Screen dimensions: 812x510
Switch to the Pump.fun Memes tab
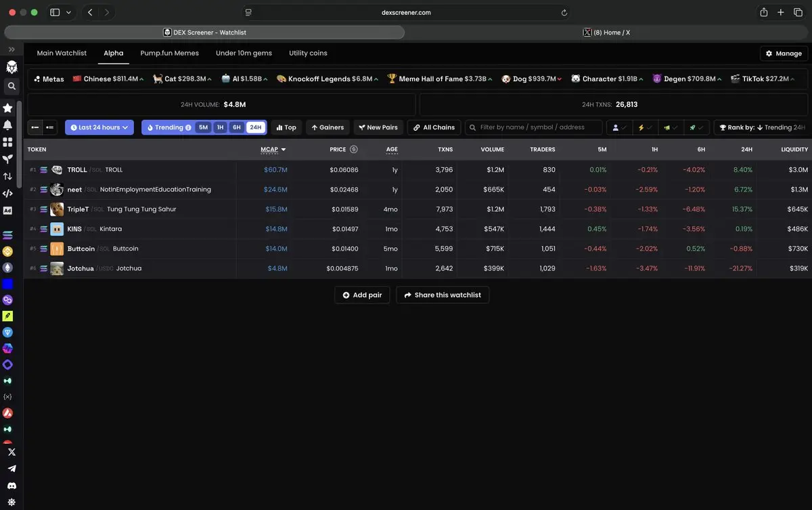coord(170,53)
